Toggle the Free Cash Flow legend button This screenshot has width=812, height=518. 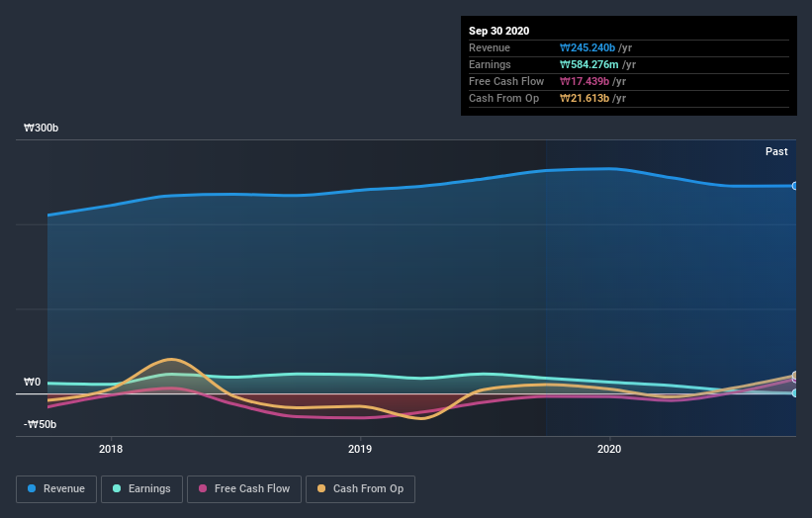tap(244, 489)
